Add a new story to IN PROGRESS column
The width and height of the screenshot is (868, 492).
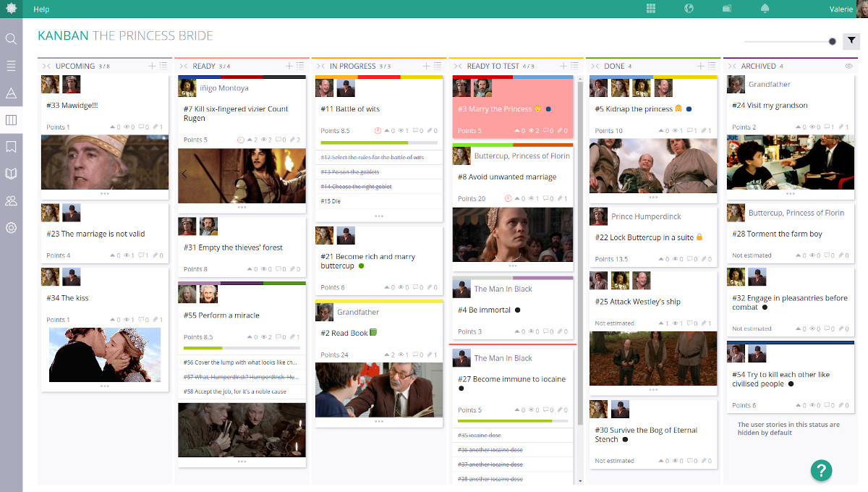click(427, 66)
